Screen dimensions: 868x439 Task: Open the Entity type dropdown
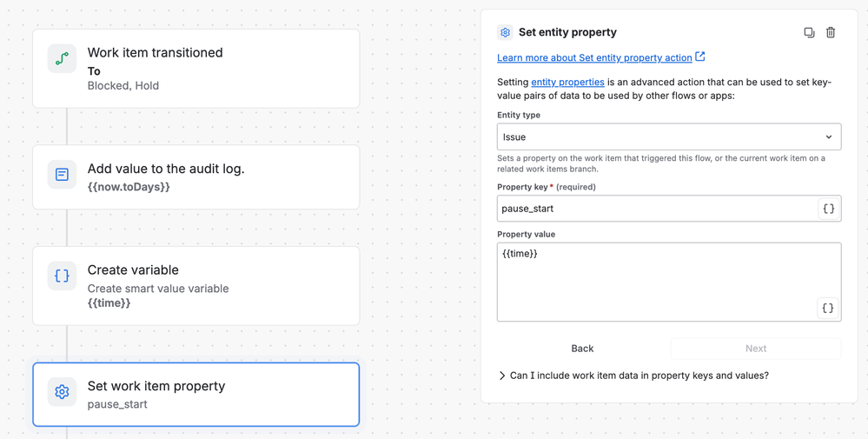point(669,136)
